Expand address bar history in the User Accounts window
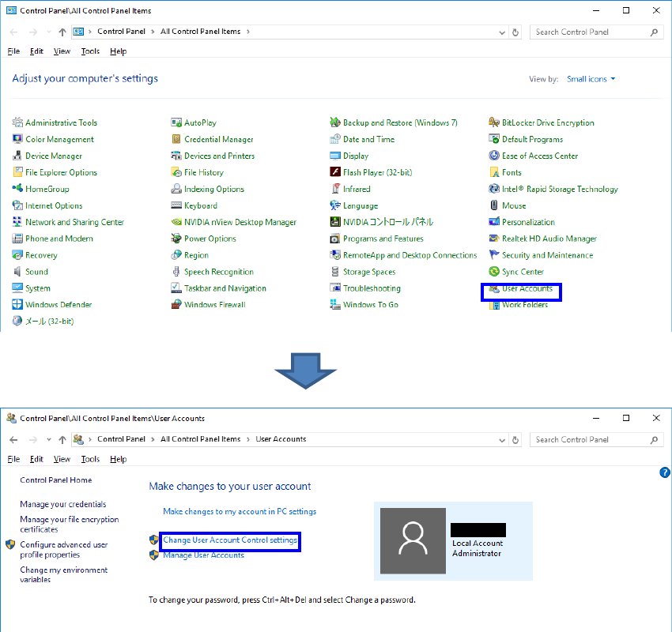 (502, 440)
